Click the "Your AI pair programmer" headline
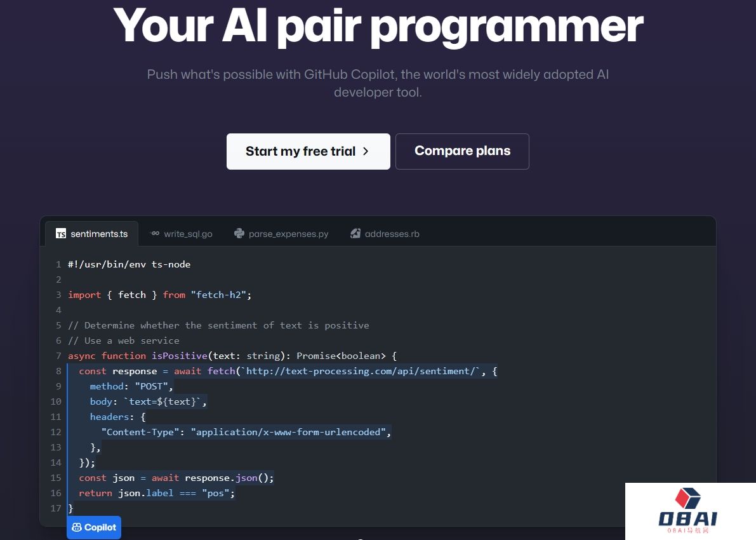 click(378, 27)
